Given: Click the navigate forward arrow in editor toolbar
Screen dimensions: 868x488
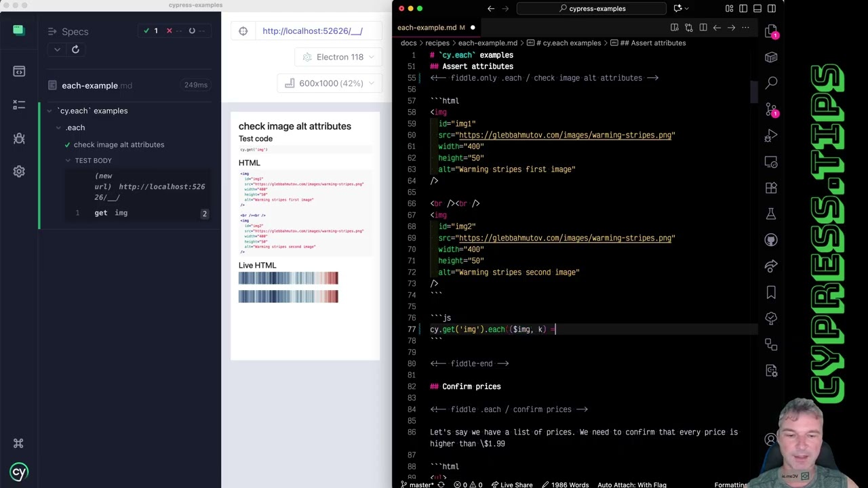Looking at the screenshot, I should click(732, 28).
